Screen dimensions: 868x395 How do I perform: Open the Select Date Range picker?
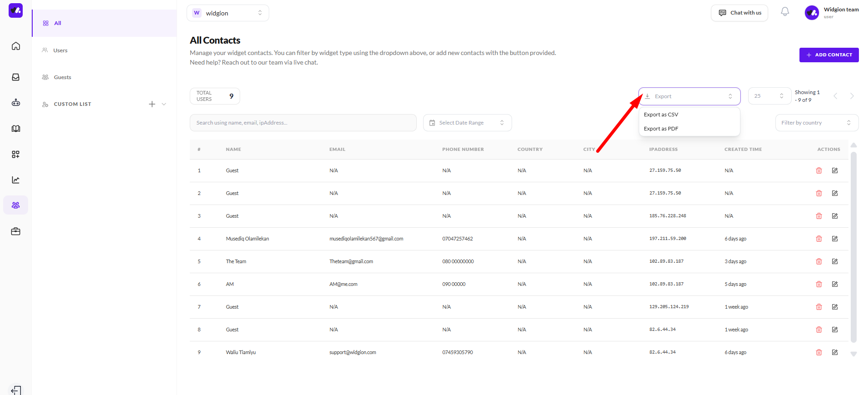click(x=467, y=123)
